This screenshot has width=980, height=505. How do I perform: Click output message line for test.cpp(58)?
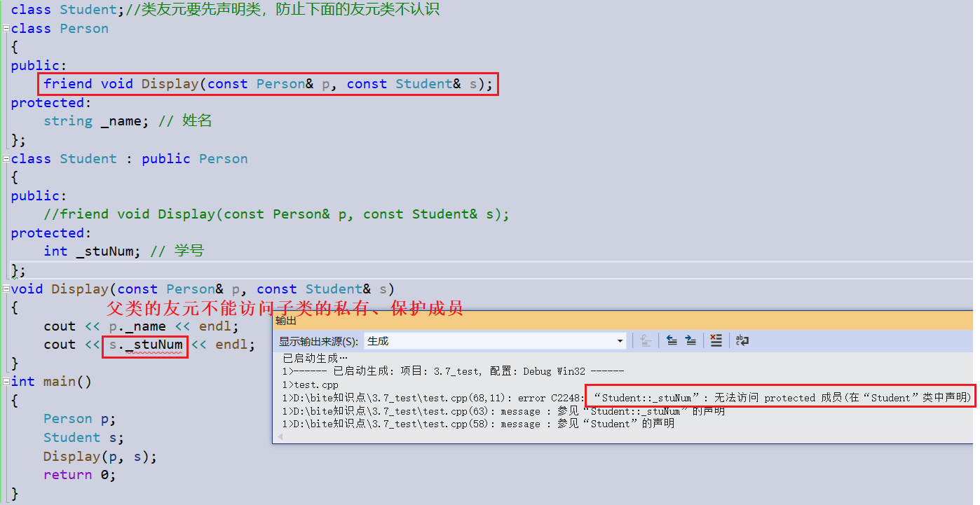pyautogui.click(x=478, y=424)
